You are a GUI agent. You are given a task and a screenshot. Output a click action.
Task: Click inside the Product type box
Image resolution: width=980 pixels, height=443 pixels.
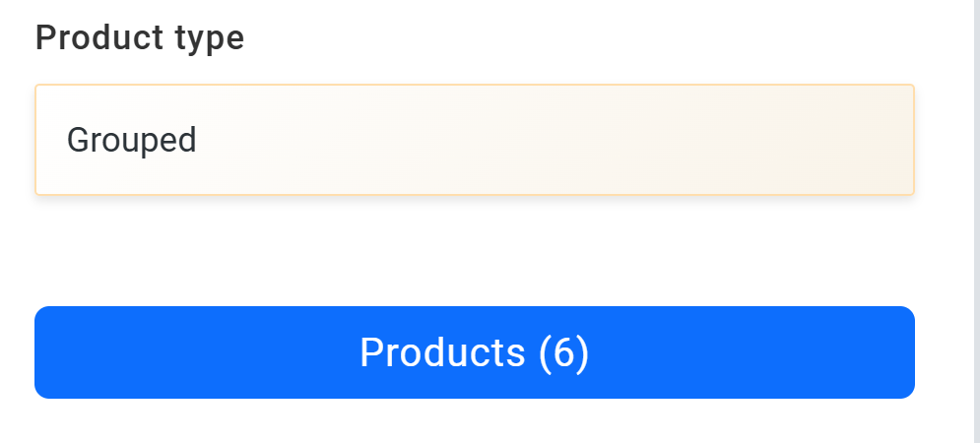(x=475, y=140)
